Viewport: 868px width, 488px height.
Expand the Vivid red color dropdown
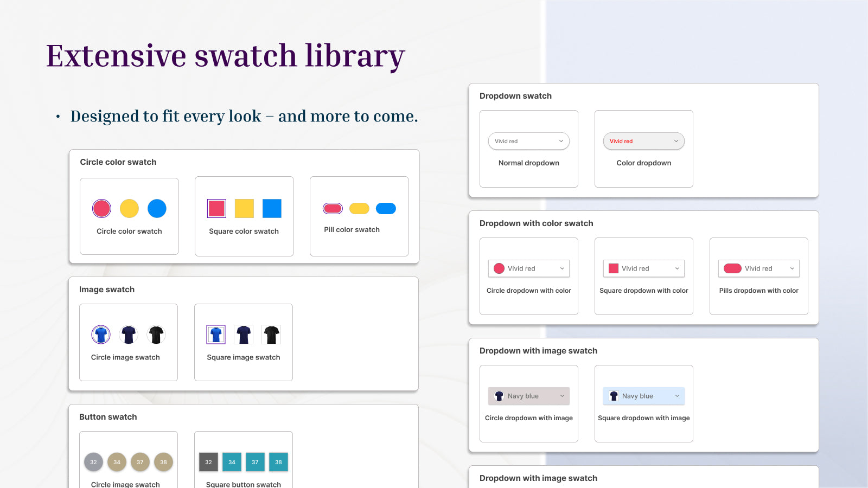pyautogui.click(x=644, y=141)
